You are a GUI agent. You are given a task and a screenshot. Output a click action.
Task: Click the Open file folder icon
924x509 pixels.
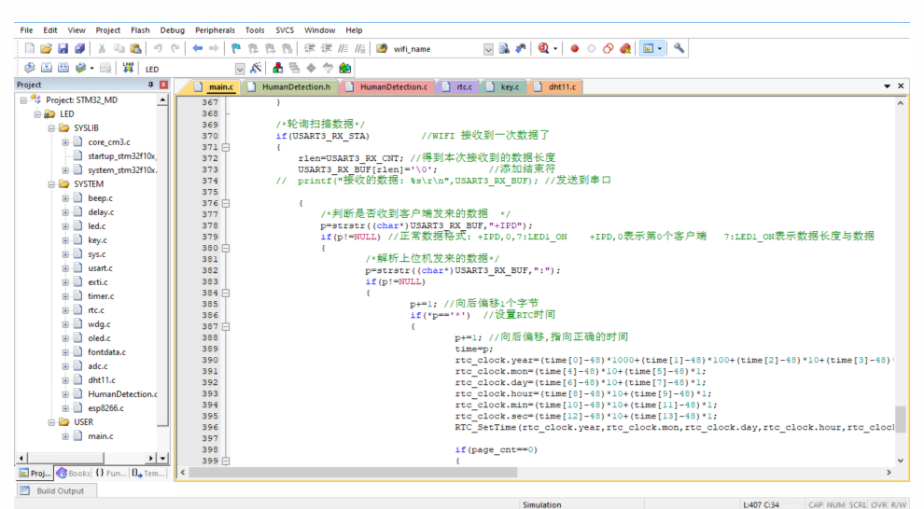[x=46, y=49]
